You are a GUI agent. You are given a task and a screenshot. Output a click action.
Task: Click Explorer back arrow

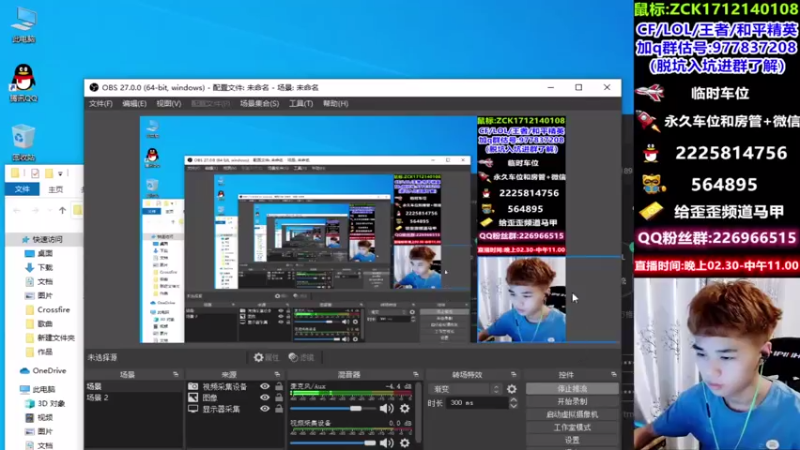[x=17, y=210]
